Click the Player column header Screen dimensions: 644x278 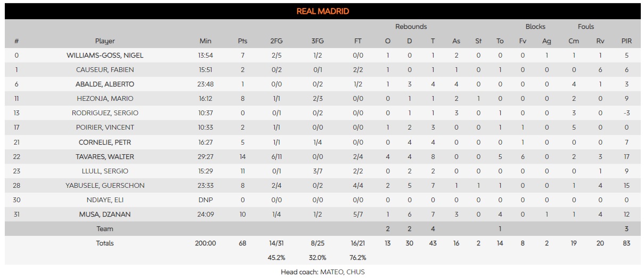point(105,41)
